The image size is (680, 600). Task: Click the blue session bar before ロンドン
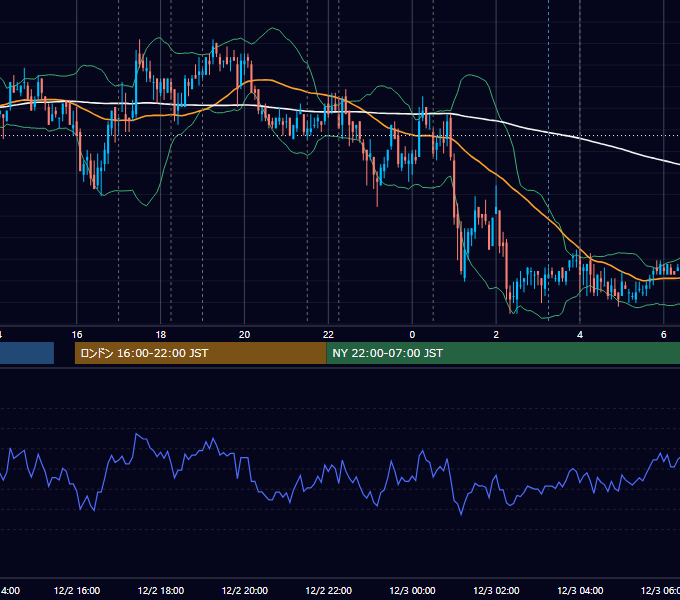27,353
